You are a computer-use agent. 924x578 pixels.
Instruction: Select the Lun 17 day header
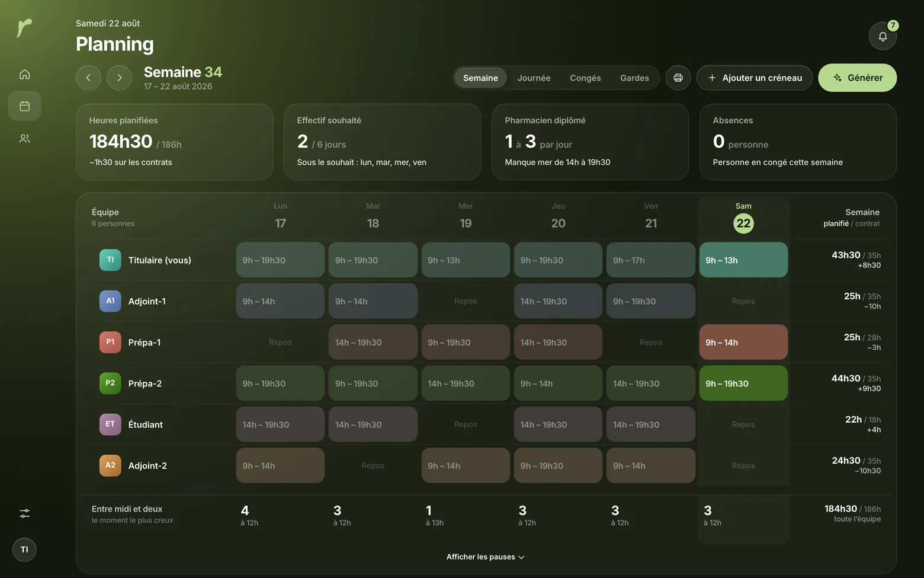[x=280, y=218]
